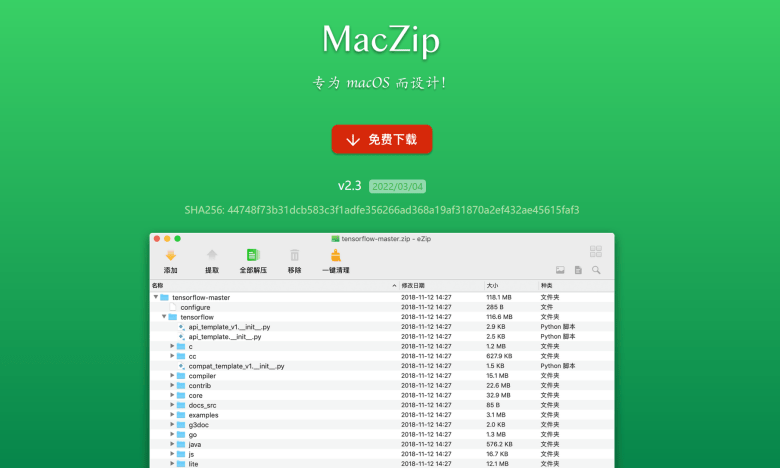Image resolution: width=780 pixels, height=468 pixels.
Task: Expand the c folder
Action: [172, 346]
